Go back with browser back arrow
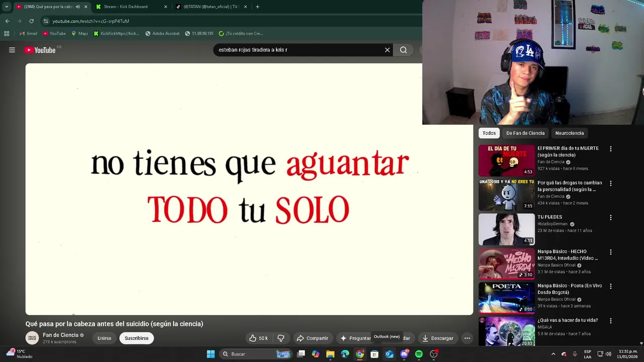Screen dimensions: 644x362 7,21
